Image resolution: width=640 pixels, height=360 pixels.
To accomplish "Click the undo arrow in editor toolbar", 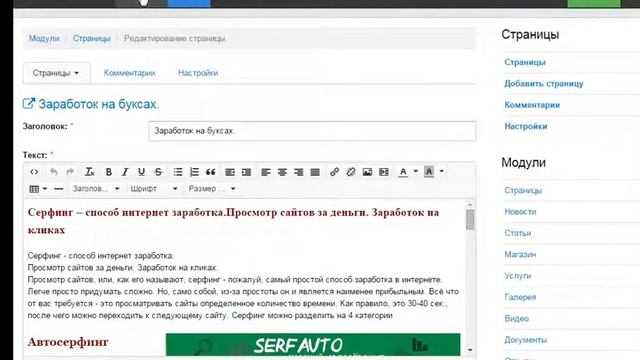I will pos(53,172).
